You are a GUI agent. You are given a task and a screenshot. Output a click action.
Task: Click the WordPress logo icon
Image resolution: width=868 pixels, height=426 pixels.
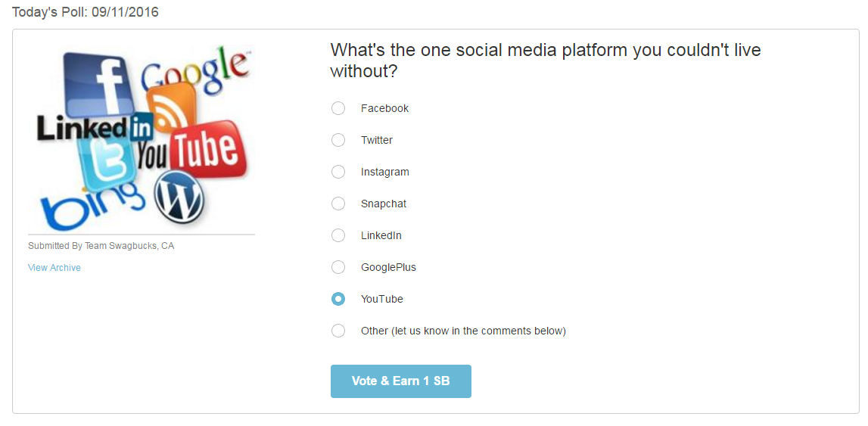pos(179,195)
